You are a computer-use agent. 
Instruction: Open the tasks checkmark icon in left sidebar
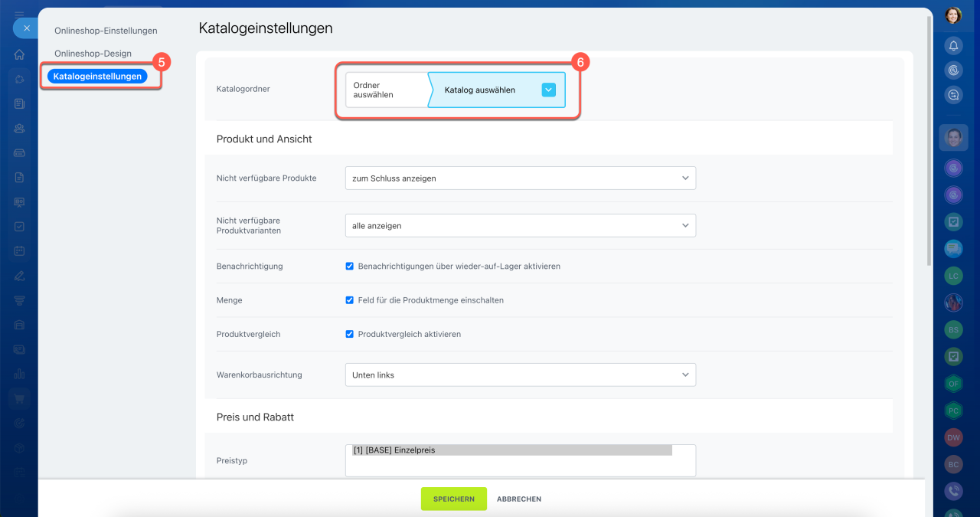(19, 226)
